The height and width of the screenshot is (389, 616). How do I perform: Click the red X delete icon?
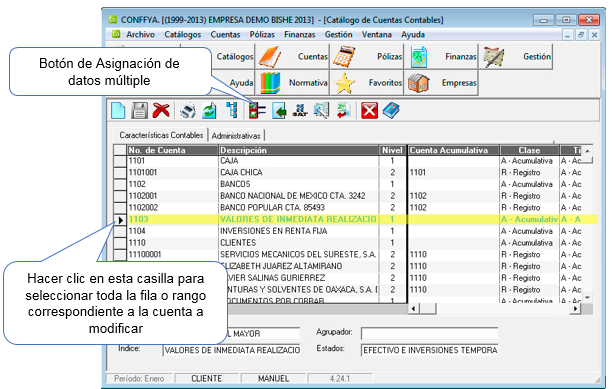(161, 110)
